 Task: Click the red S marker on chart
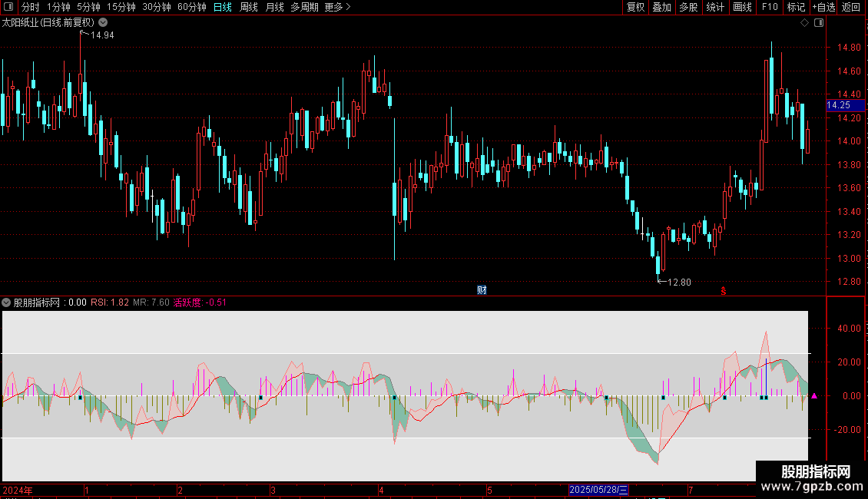[x=723, y=291]
